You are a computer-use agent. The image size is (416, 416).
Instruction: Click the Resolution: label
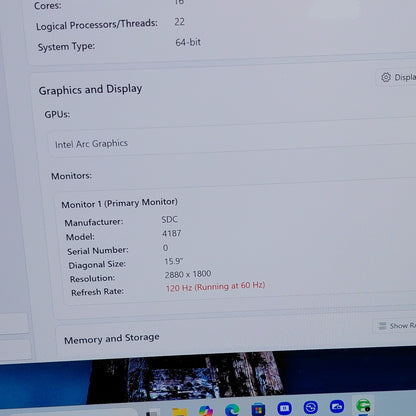coord(92,278)
